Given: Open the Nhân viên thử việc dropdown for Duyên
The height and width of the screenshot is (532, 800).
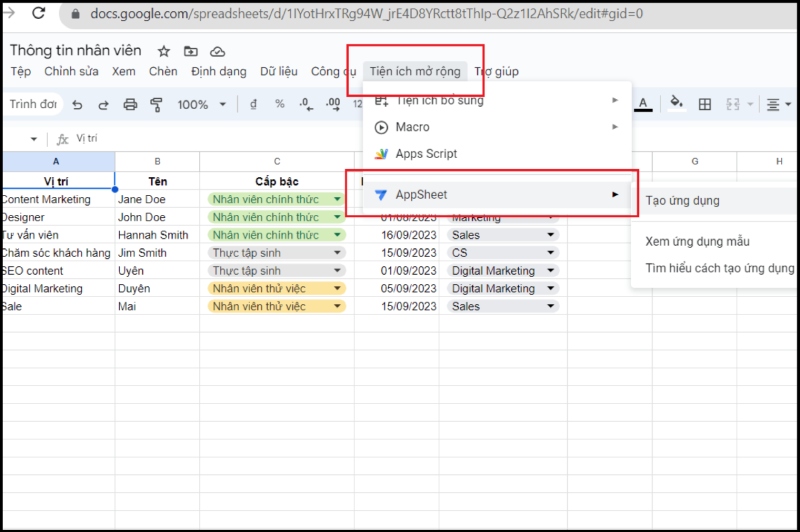Looking at the screenshot, I should (x=337, y=288).
